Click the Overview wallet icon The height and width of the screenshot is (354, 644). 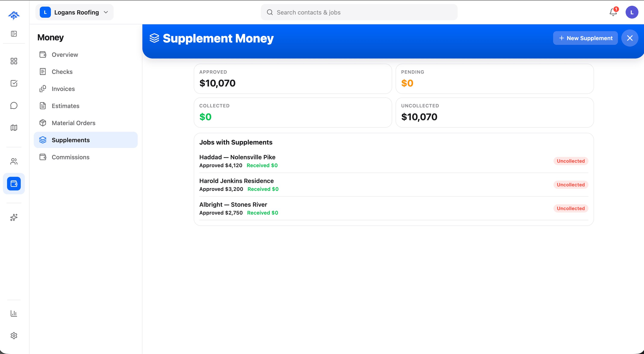click(x=43, y=54)
